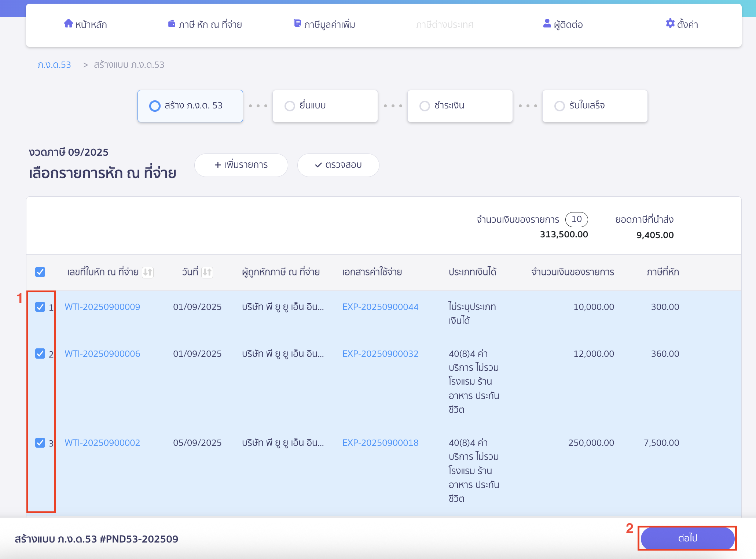Click the ต่อไป button
Image resolution: width=756 pixels, height=559 pixels.
pyautogui.click(x=687, y=538)
